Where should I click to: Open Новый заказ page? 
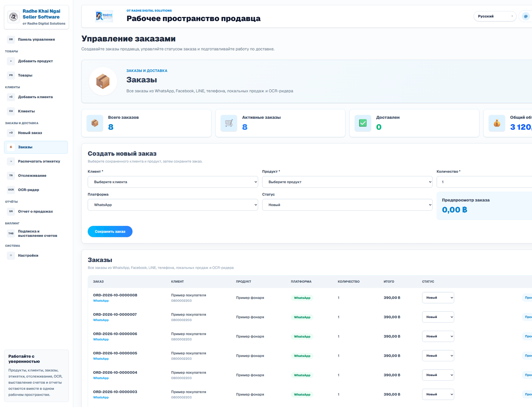pos(36,133)
